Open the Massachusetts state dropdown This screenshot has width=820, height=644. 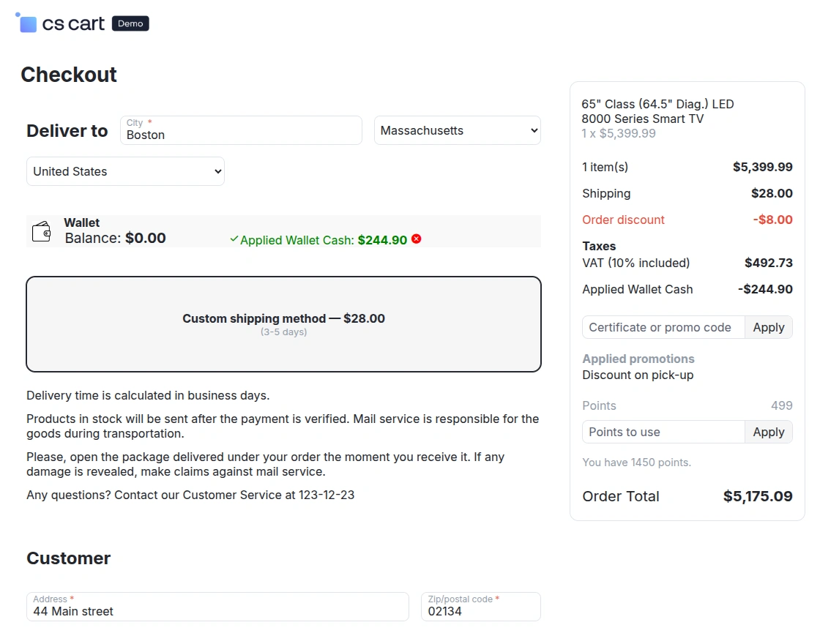click(x=457, y=130)
